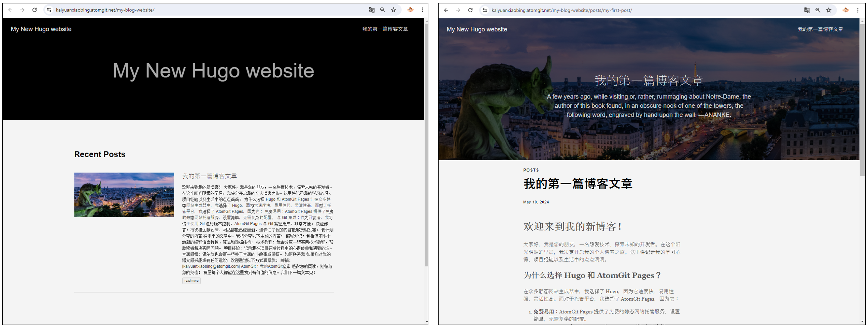The height and width of the screenshot is (328, 868).
Task: Open the My New Hugo website header link
Action: tap(41, 29)
